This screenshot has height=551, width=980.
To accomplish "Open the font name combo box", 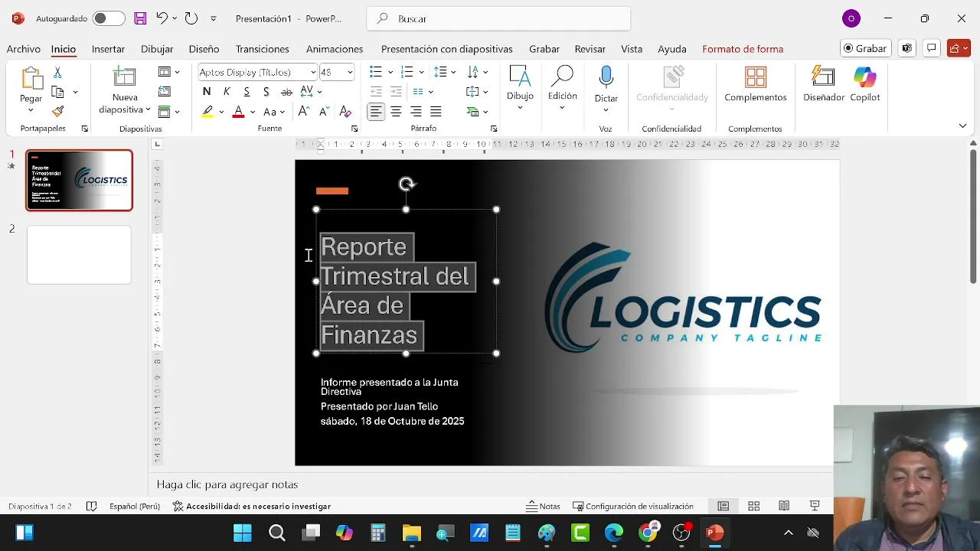I will click(x=257, y=72).
